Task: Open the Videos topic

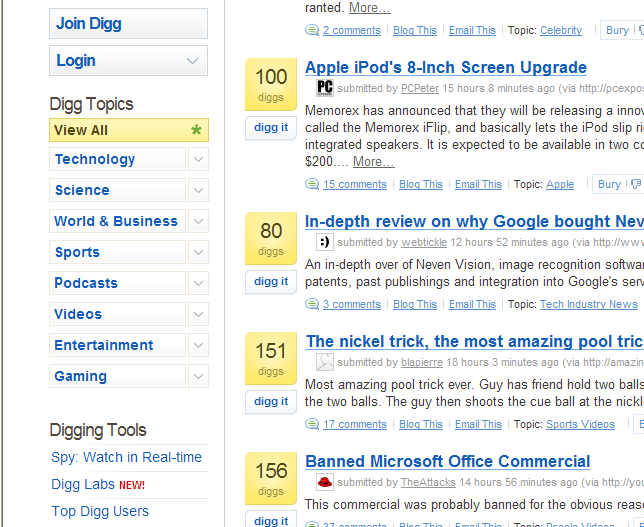Action: click(117, 314)
